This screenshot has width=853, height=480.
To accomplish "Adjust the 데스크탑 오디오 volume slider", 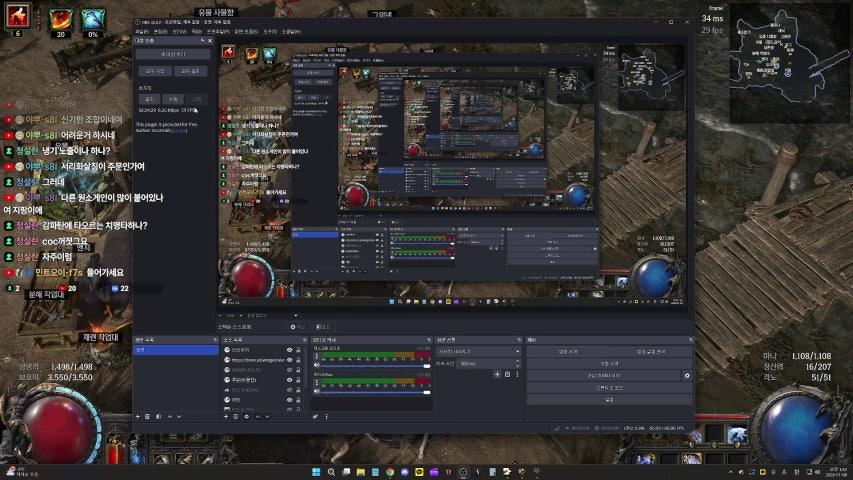I will (376, 366).
